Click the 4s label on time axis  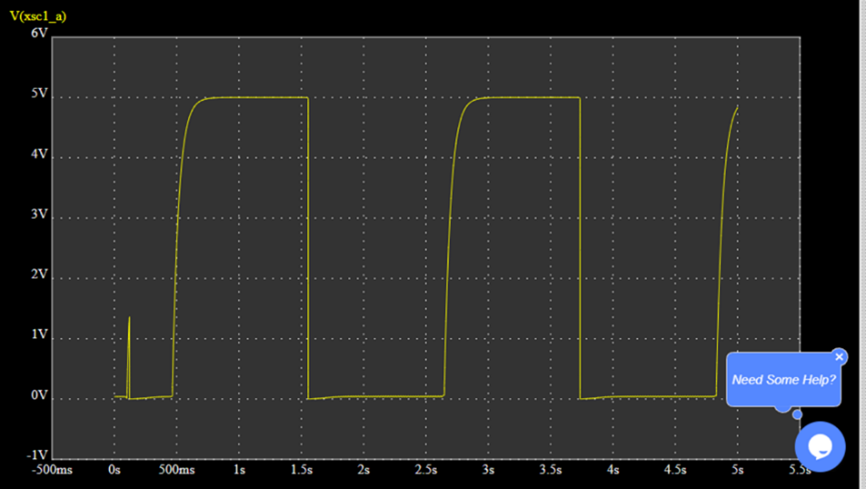tap(612, 469)
